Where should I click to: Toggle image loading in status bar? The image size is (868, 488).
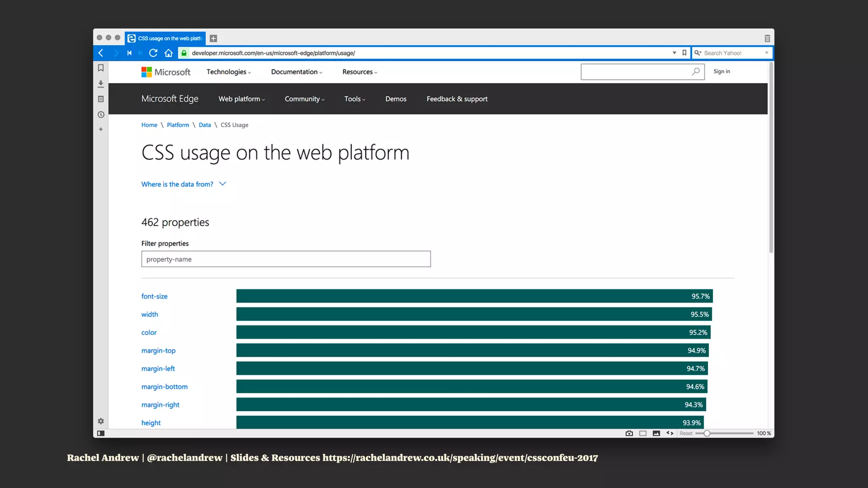tap(656, 433)
